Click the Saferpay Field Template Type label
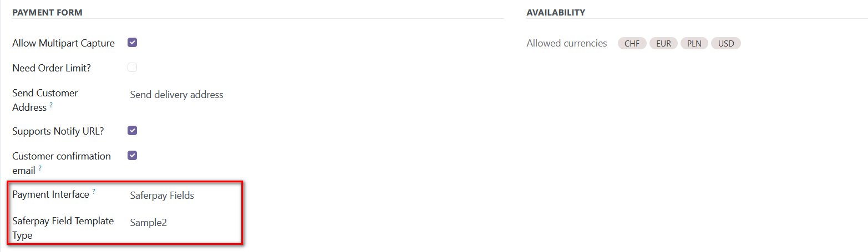868x252 pixels. pyautogui.click(x=63, y=228)
